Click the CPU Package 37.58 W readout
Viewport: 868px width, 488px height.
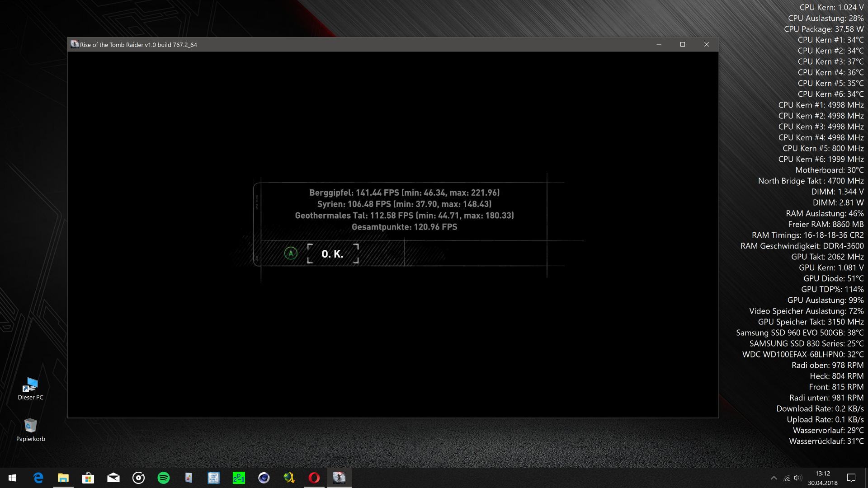824,29
